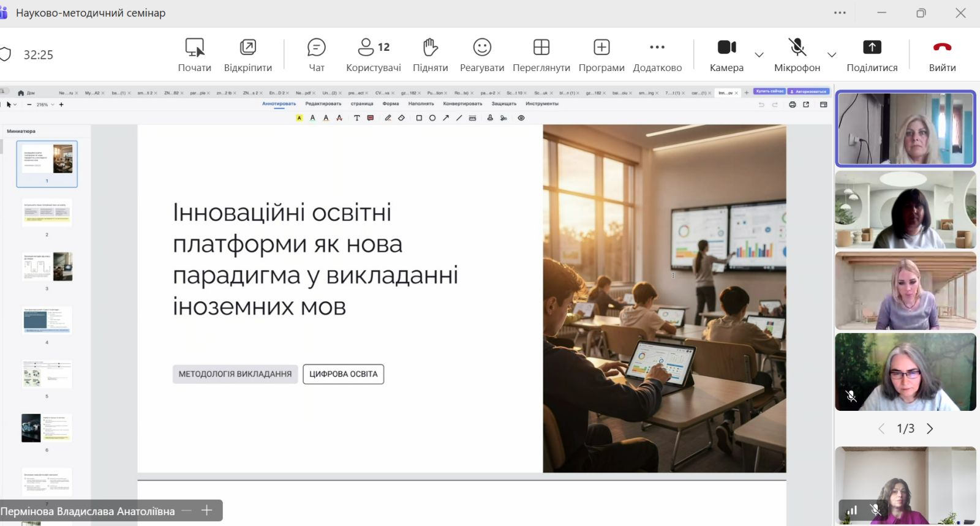Open the 216% zoom level dropdown

tap(45, 105)
